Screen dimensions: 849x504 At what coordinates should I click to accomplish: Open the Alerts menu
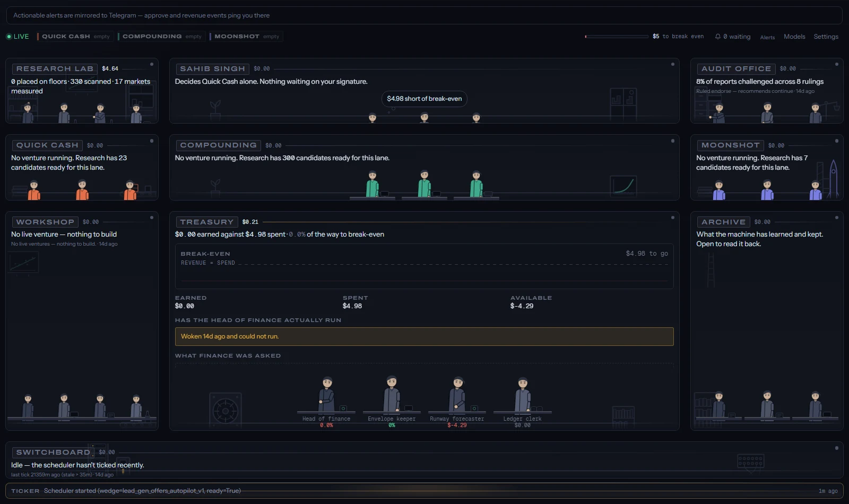point(767,37)
